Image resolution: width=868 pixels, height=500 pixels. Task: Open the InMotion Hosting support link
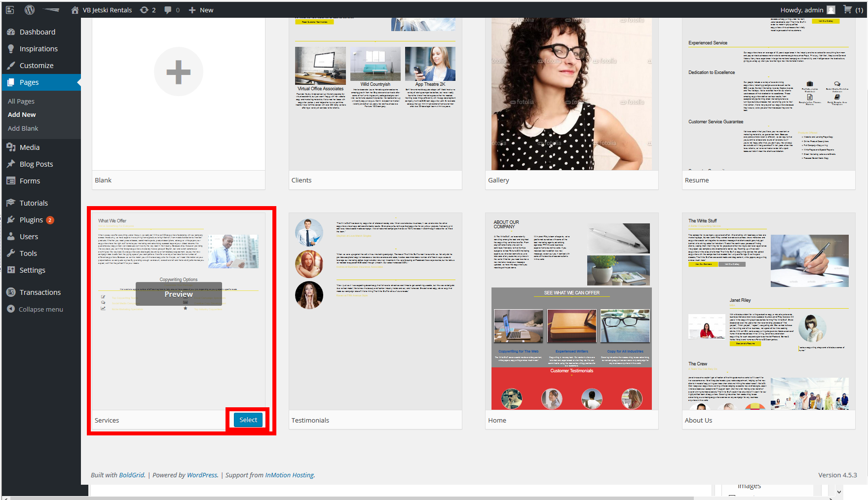[x=290, y=475]
